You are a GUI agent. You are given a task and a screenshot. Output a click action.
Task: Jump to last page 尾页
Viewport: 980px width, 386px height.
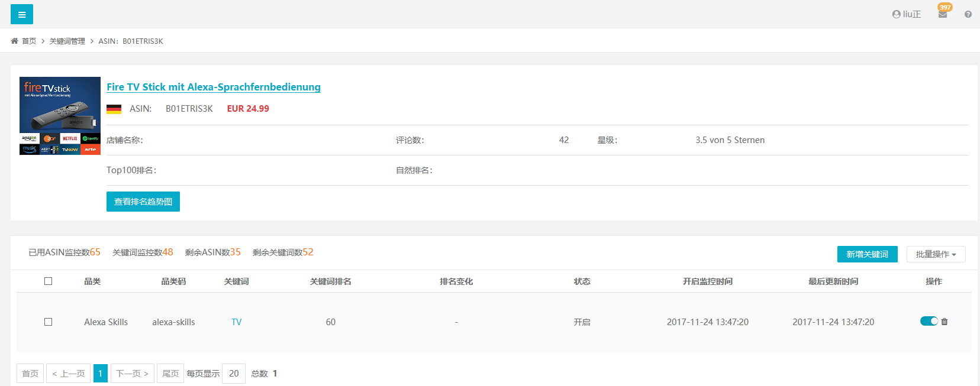(170, 374)
